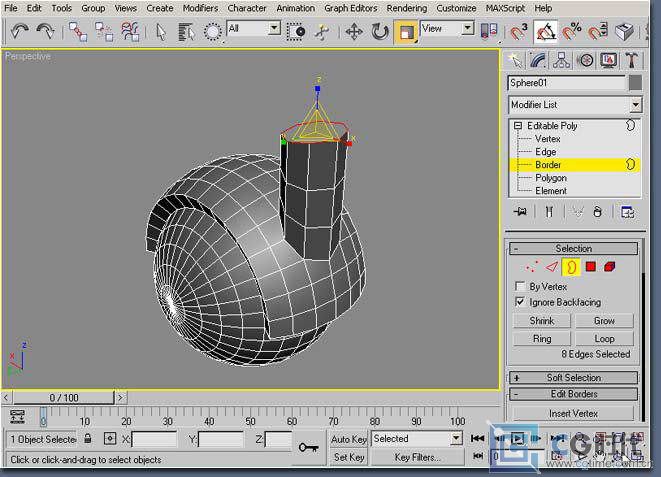Switch to the Create command panel tab
Screen dimensions: 661x477
click(515, 60)
